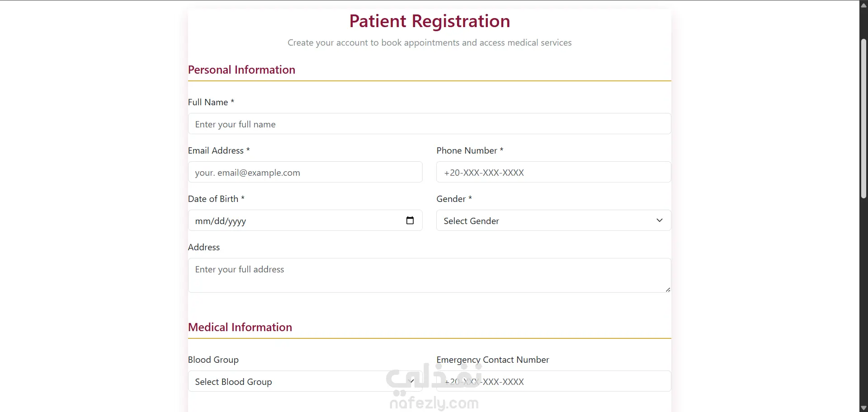Click the Email Address input field
The image size is (868, 412).
[x=305, y=172]
